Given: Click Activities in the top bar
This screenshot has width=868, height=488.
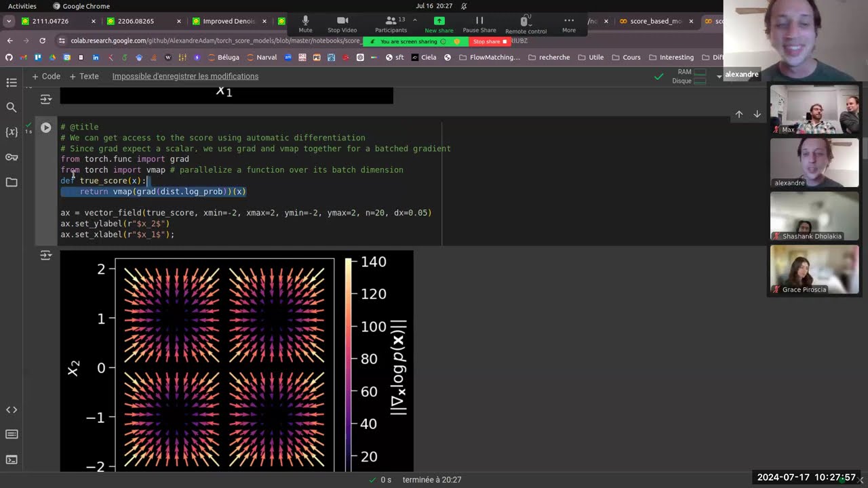Looking at the screenshot, I should [x=22, y=6].
